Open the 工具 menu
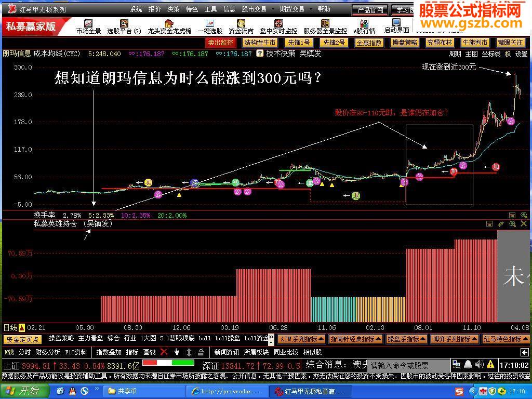Viewport: 532px width, 399px height. pos(210,9)
